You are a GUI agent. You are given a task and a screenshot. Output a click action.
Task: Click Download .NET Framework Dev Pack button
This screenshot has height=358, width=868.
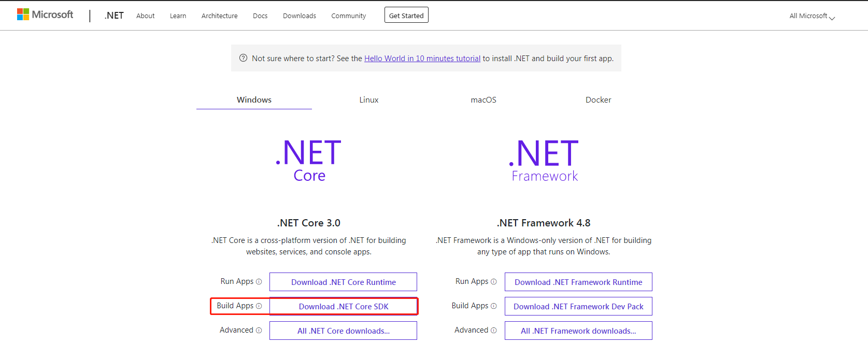tap(578, 306)
